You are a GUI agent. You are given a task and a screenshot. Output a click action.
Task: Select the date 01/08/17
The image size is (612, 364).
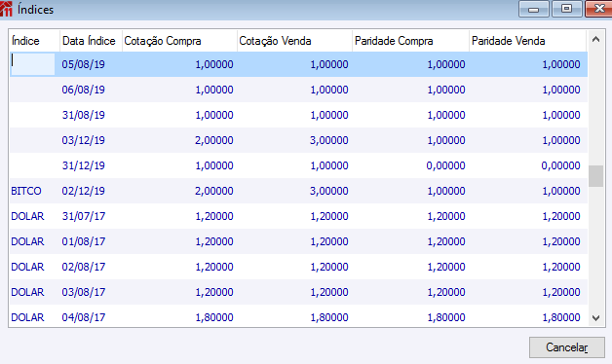pyautogui.click(x=84, y=241)
